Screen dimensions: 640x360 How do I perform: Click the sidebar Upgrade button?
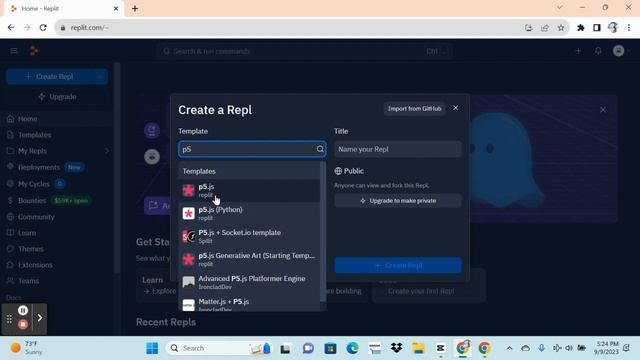click(x=57, y=97)
